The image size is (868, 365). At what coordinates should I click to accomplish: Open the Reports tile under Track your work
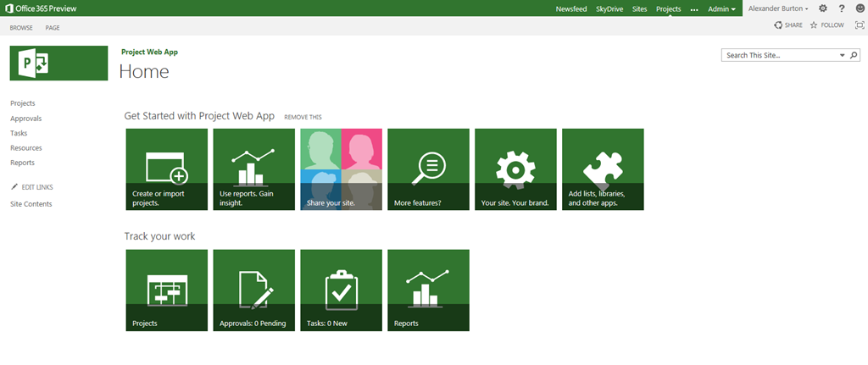tap(428, 290)
